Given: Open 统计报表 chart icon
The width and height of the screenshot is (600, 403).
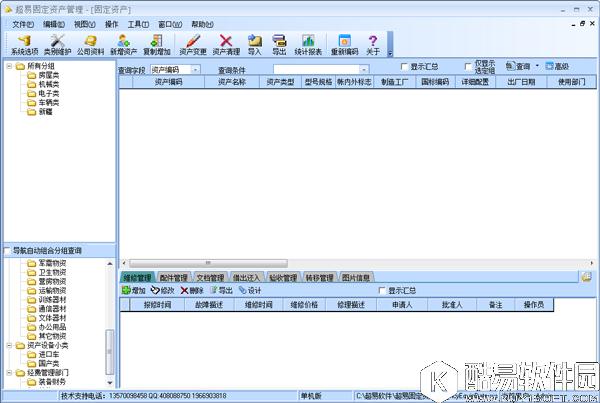Looking at the screenshot, I should 308,45.
